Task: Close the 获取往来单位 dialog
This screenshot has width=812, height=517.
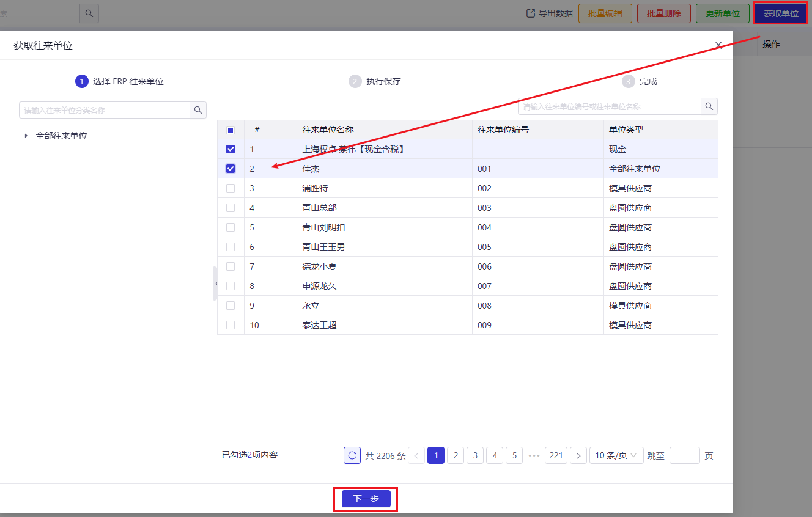Action: point(718,45)
